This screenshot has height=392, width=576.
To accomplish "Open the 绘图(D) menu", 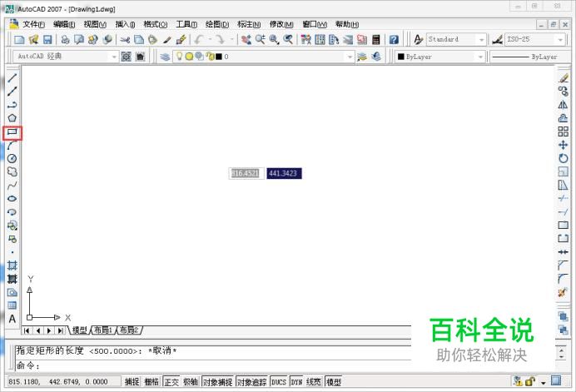I will click(x=217, y=25).
